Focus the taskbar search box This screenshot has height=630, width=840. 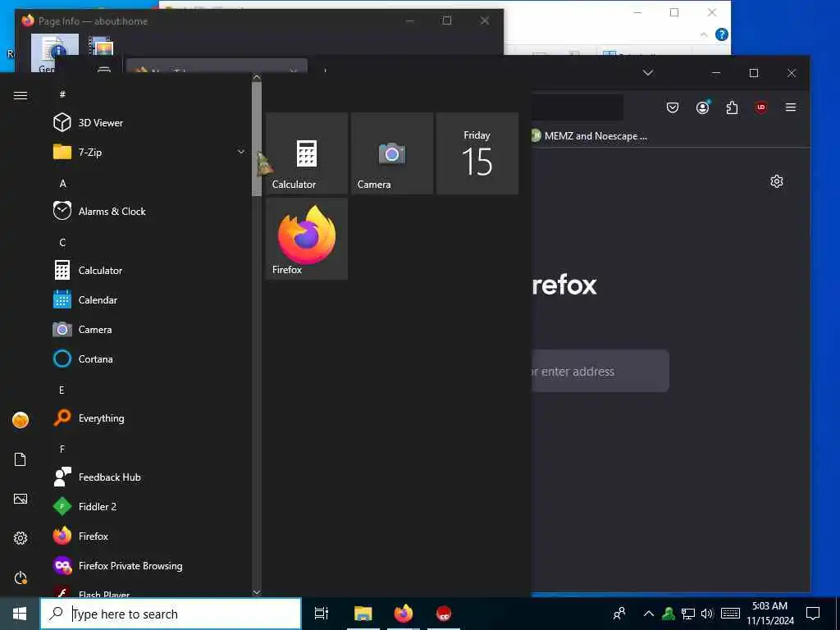tap(171, 614)
